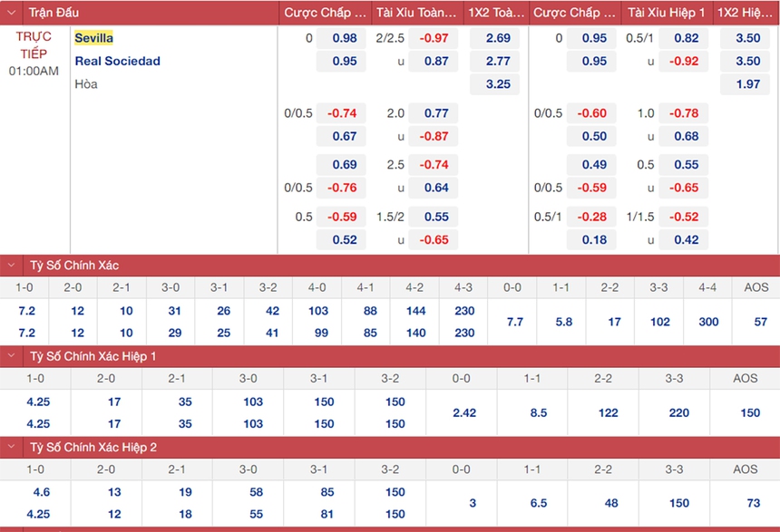
Task: Open the Real Sociedad team link
Action: pyautogui.click(x=117, y=61)
